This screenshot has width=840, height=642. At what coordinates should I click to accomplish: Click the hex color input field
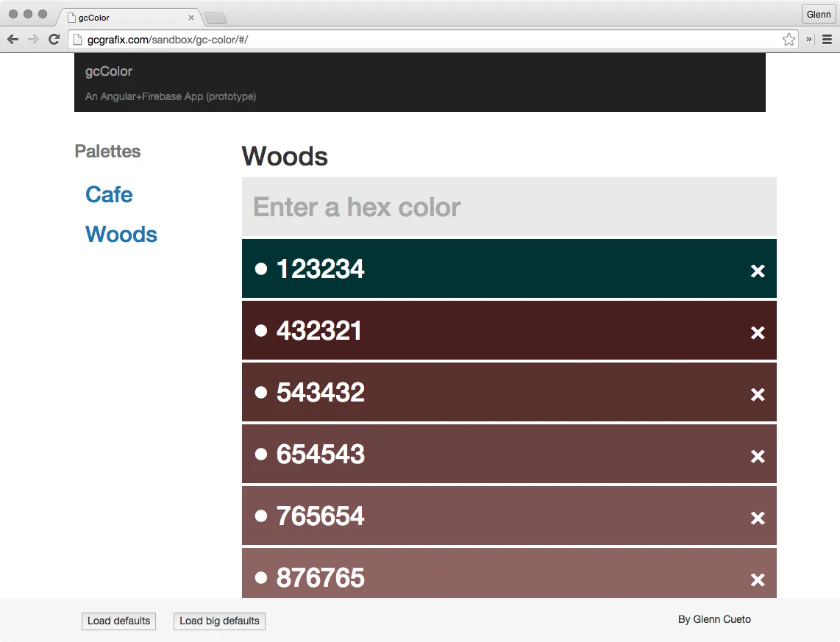[x=509, y=207]
